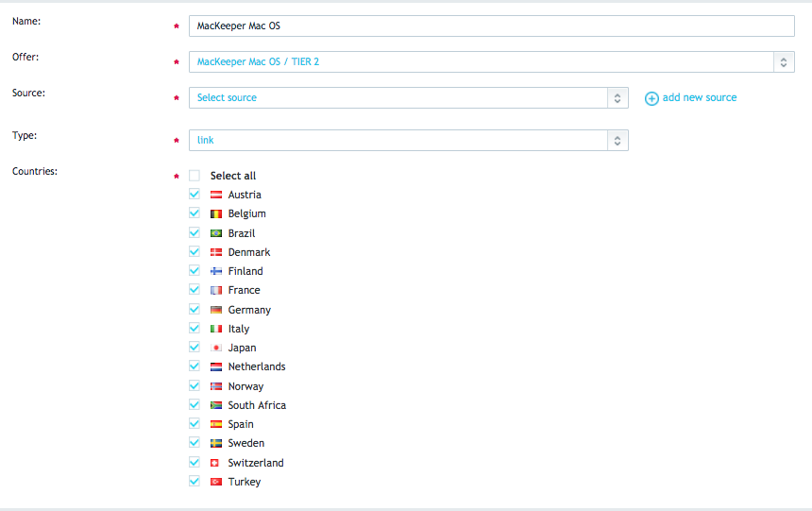The width and height of the screenshot is (812, 511).
Task: Uncheck the Norway checkbox
Action: point(195,385)
